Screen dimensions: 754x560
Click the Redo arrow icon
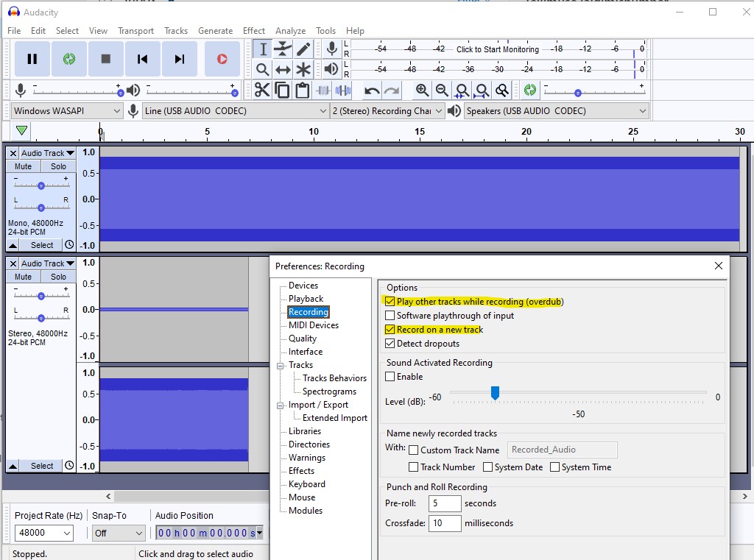click(x=392, y=90)
